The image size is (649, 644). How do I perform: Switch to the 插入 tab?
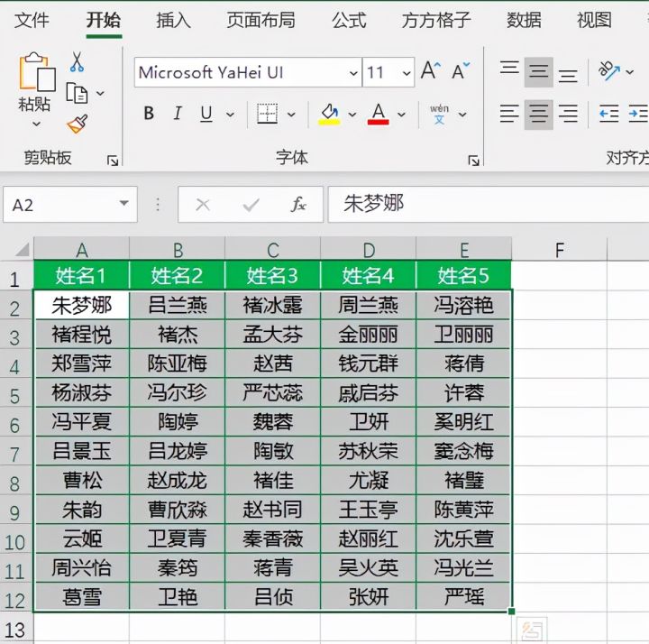(x=173, y=20)
